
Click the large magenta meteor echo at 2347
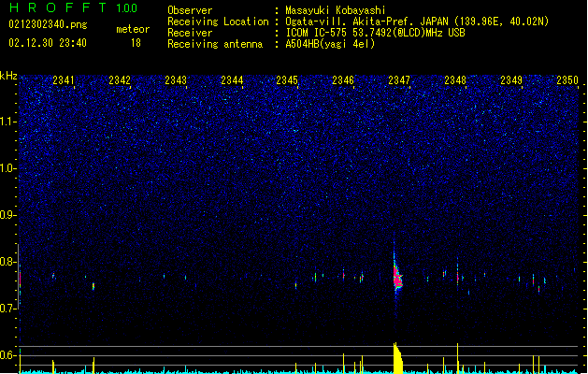click(397, 279)
